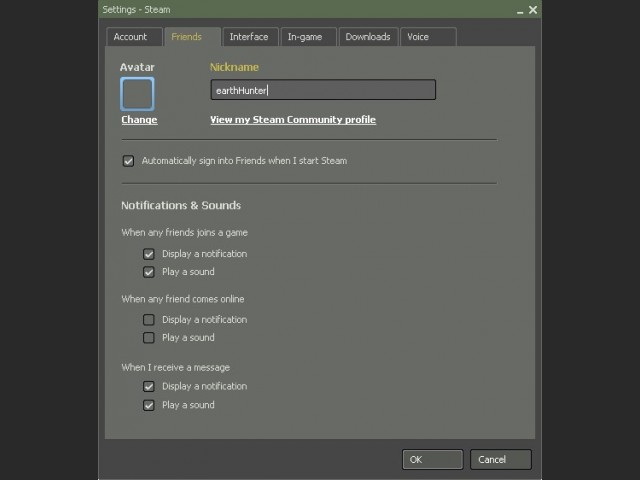
Task: Enable Display a notification when friend comes online
Action: click(x=149, y=320)
